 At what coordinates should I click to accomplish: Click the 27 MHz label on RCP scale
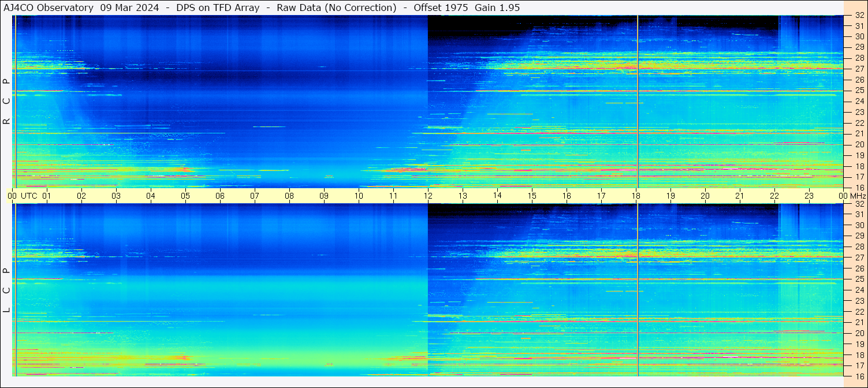859,69
